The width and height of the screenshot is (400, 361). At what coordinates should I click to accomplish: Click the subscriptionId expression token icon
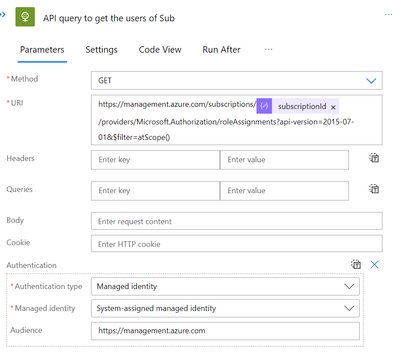(264, 106)
